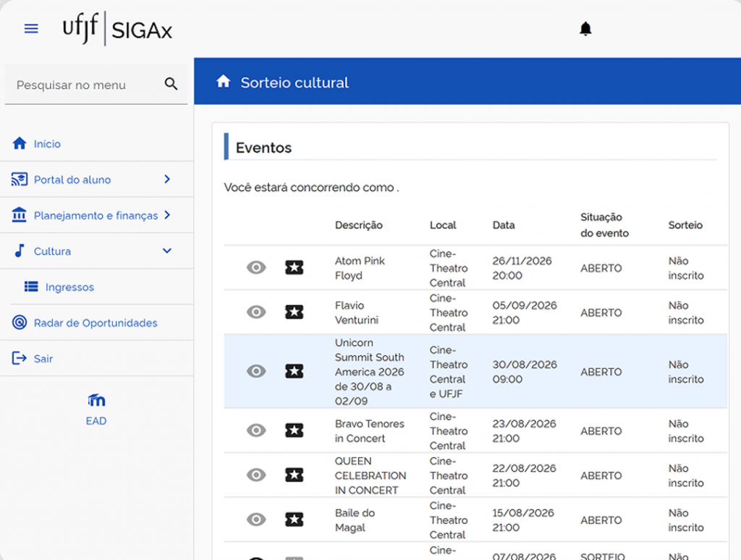Click ticket icon for Baile do Magal
Viewport: 741px width, 560px height.
[x=295, y=519]
